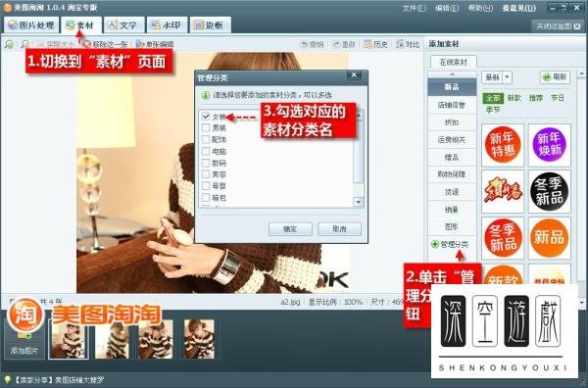Click dialog list scroll up arrow

click(358, 115)
